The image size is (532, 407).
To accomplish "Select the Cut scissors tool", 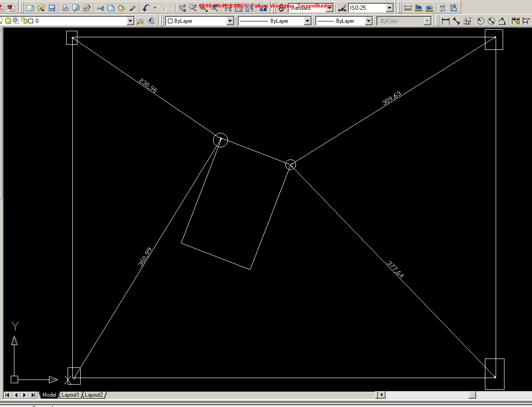I will point(100,8).
